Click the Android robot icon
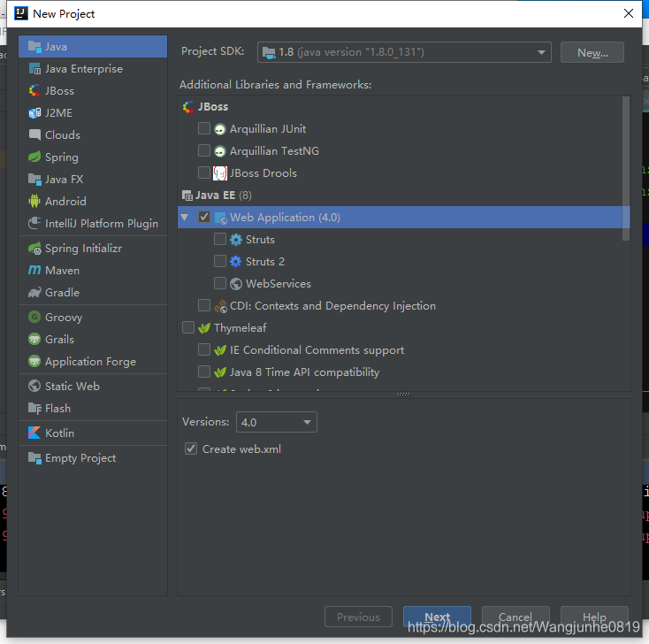 (34, 201)
